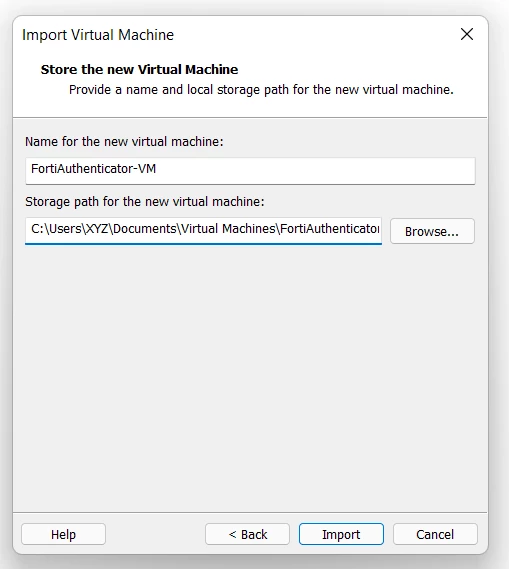Place cursor after FortiAuthenticator-VM text
Viewport: 509px width, 569px height.
point(157,169)
